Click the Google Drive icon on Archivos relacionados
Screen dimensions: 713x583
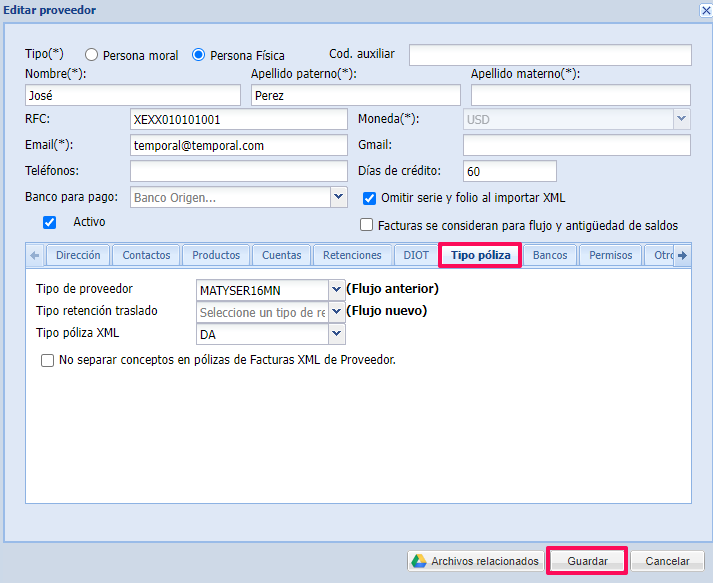(420, 561)
